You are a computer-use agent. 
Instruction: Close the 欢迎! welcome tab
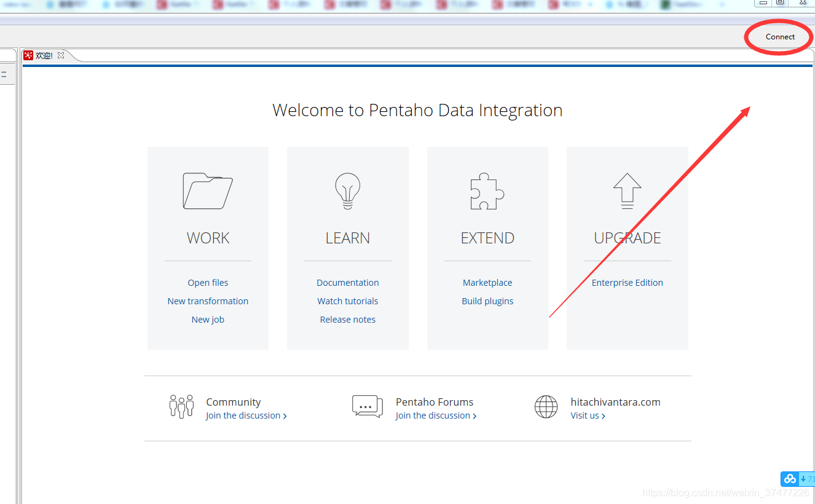tap(61, 55)
